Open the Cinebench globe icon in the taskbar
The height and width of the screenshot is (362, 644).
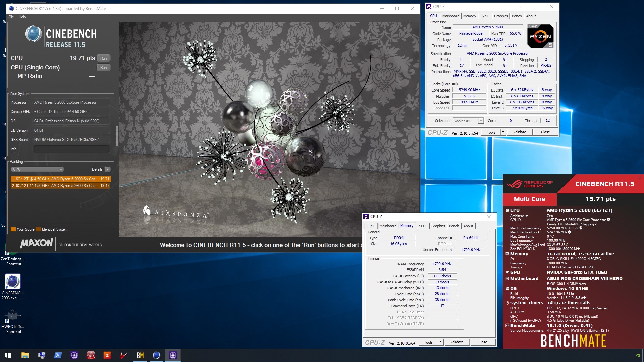(156, 355)
